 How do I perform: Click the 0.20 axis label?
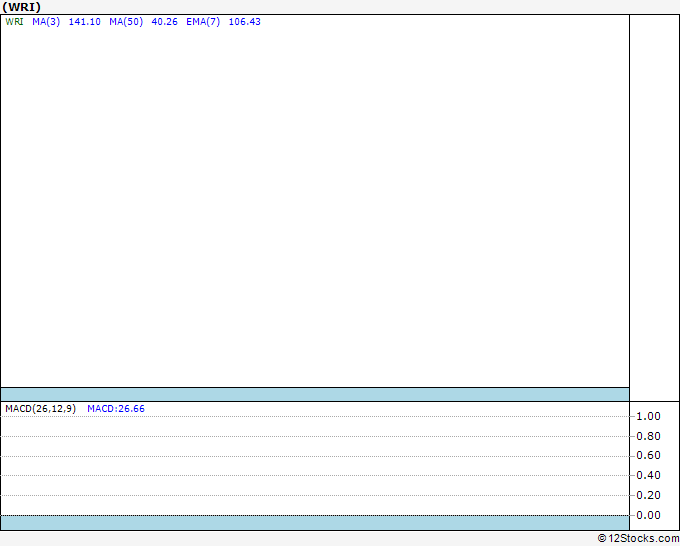(648, 495)
